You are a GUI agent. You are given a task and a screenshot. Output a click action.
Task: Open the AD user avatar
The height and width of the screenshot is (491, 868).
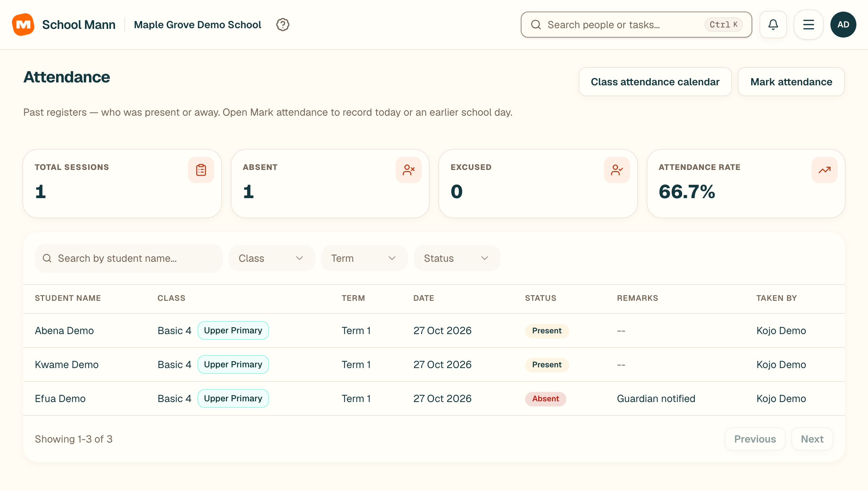(843, 25)
